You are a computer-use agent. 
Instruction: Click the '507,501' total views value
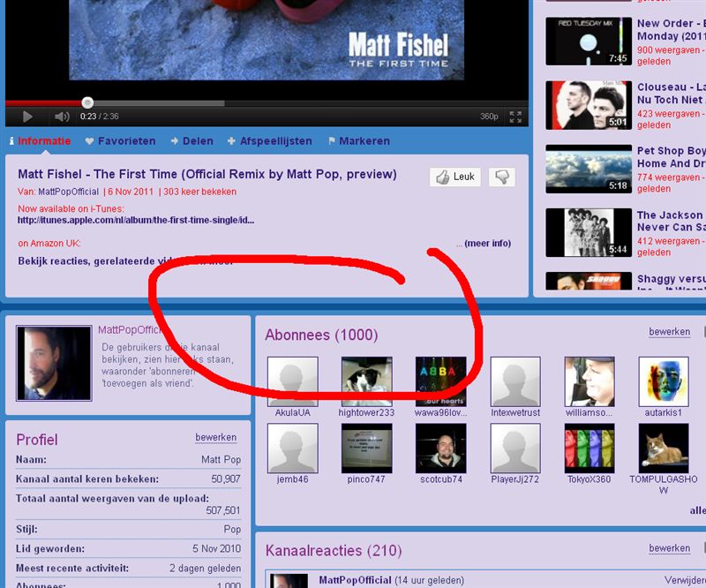pyautogui.click(x=223, y=510)
